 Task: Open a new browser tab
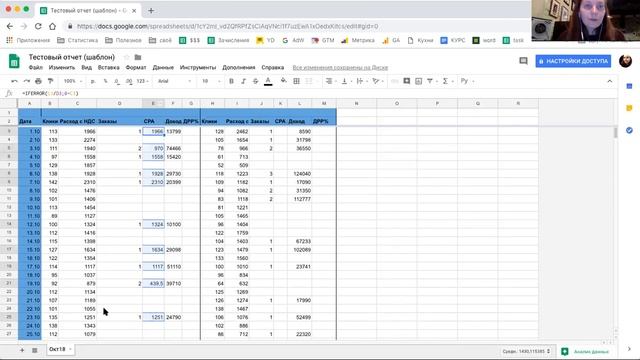pyautogui.click(x=151, y=11)
